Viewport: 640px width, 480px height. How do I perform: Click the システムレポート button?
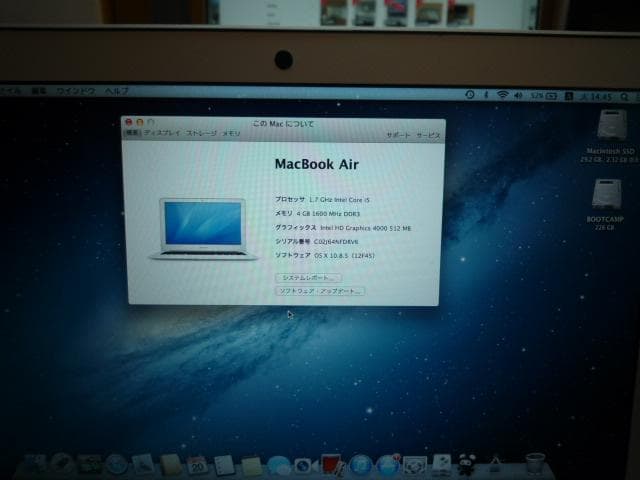pyautogui.click(x=309, y=278)
